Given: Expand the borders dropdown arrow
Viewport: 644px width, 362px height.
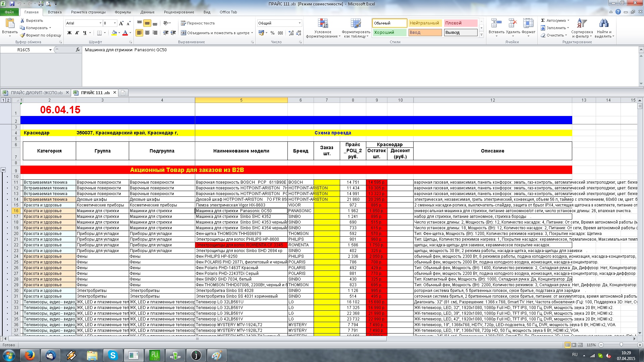Looking at the screenshot, I should [x=105, y=33].
